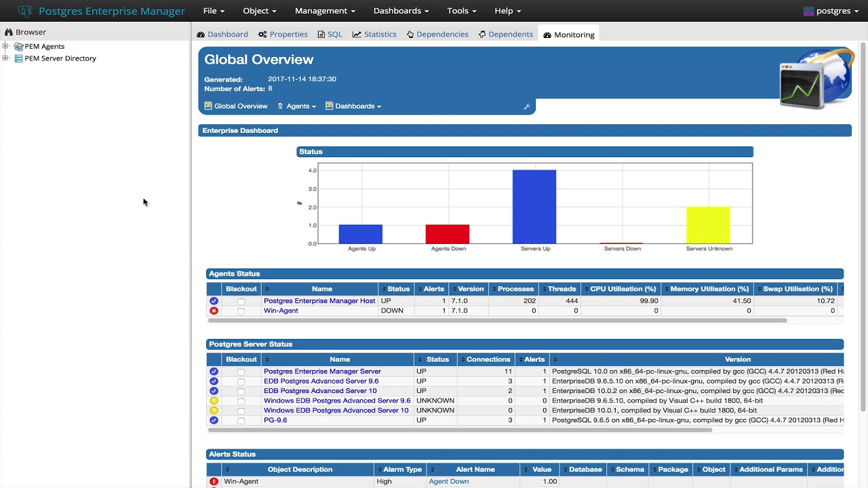Click the blue Servers Up bar in chart

[x=534, y=207]
